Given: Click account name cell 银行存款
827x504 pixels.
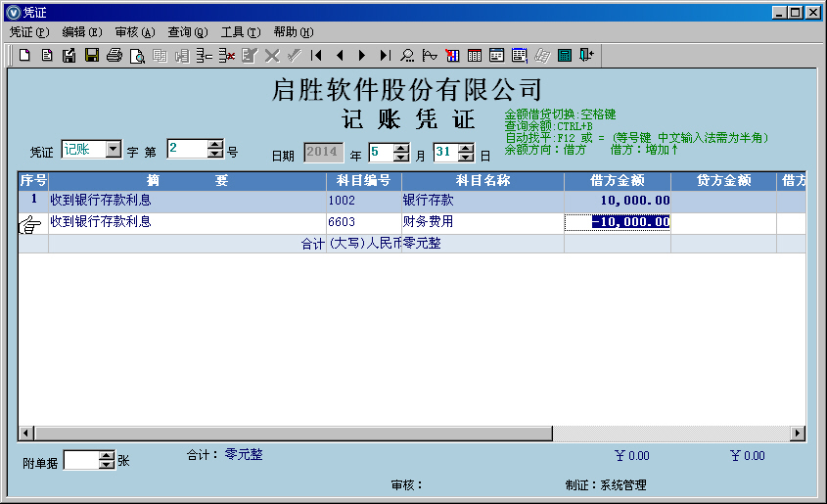Looking at the screenshot, I should click(x=483, y=201).
